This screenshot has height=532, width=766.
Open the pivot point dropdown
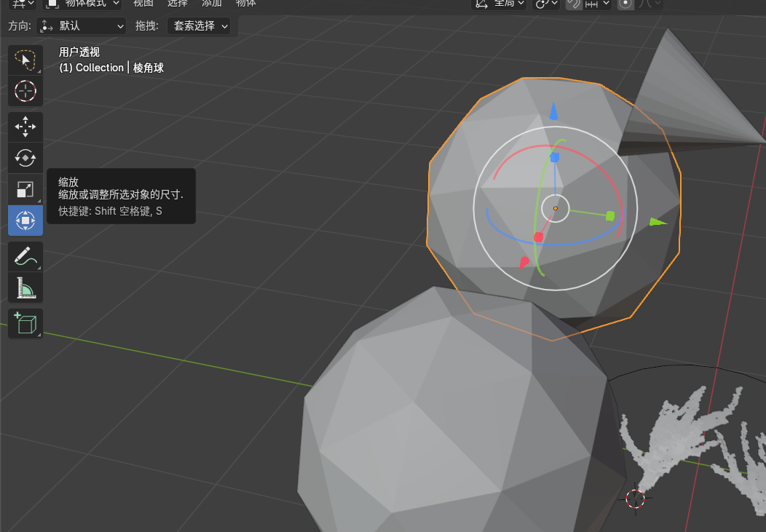tap(547, 4)
